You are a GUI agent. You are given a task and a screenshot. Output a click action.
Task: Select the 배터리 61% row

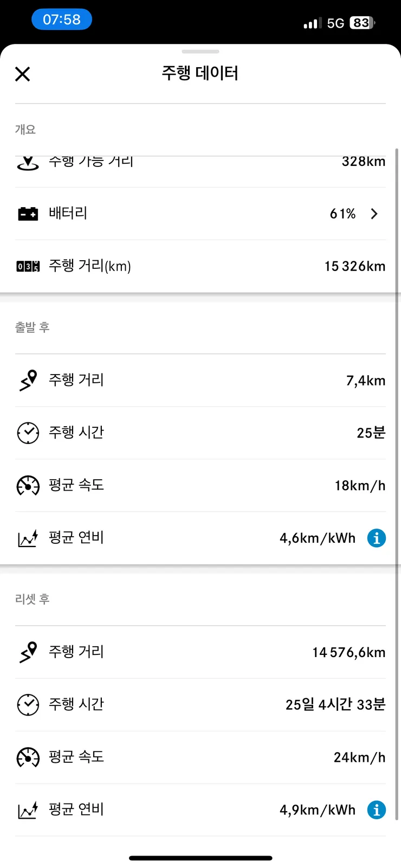click(x=200, y=214)
